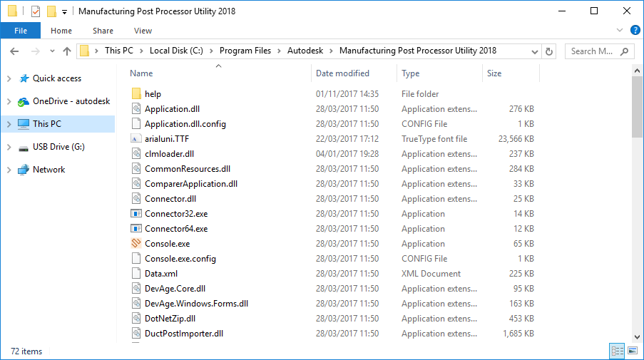The width and height of the screenshot is (644, 360).
Task: Select Connector.dll file name
Action: click(x=170, y=199)
